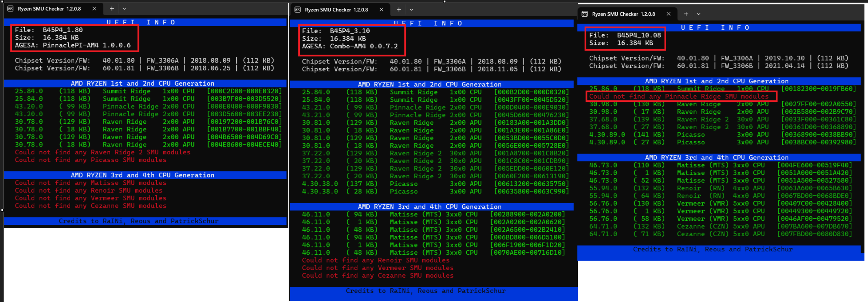Select the right window's Ryzen SMU Checker tab title
This screenshot has width=868, height=302.
tap(623, 14)
